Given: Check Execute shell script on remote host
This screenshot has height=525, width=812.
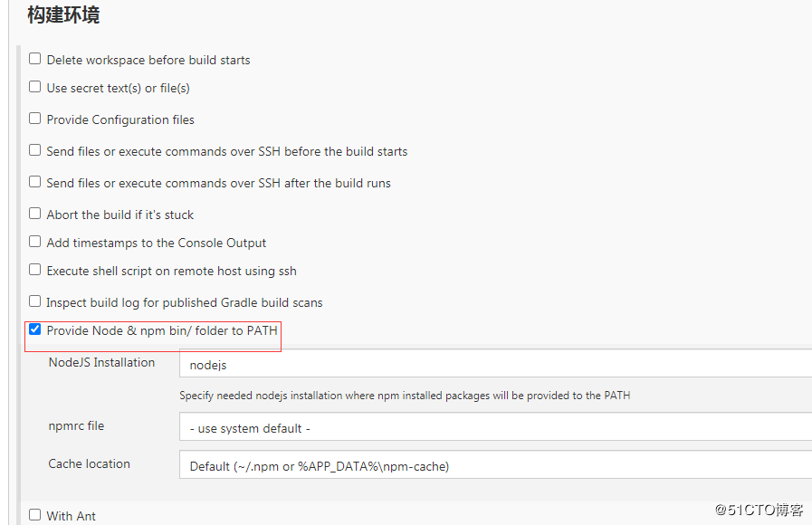Looking at the screenshot, I should pos(35,270).
